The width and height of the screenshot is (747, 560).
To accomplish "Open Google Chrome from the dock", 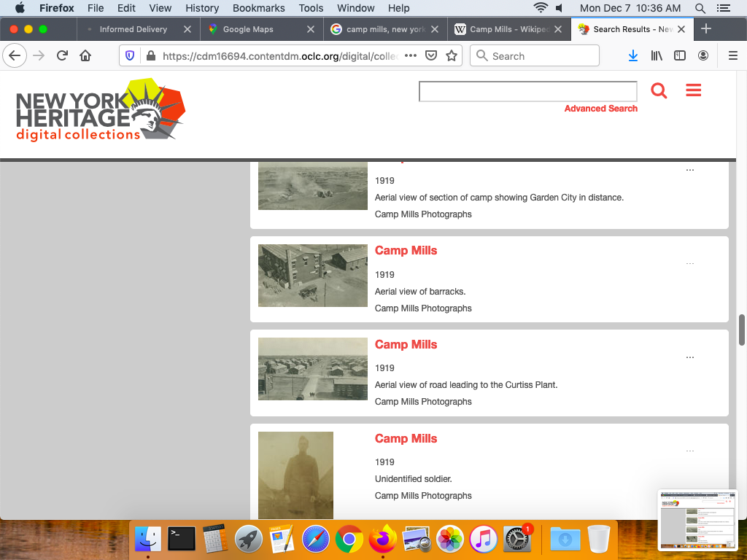I will point(349,540).
